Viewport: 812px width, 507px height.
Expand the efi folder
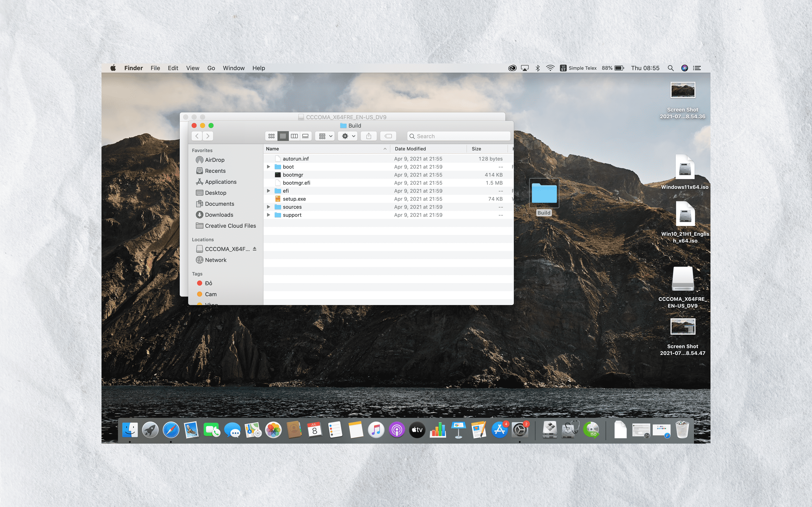point(268,191)
